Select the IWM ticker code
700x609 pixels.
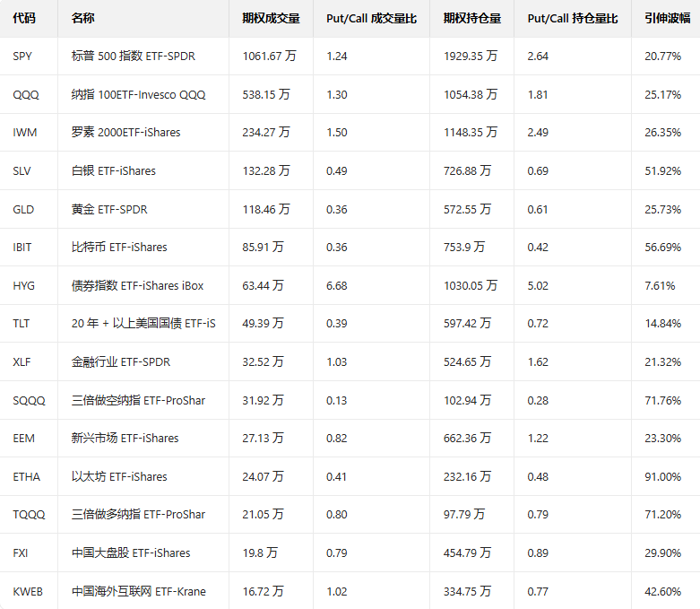[x=24, y=133]
